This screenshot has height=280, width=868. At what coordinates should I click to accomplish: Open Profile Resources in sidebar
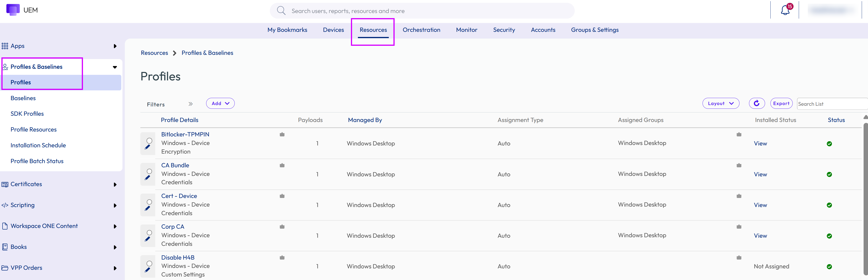coord(33,129)
